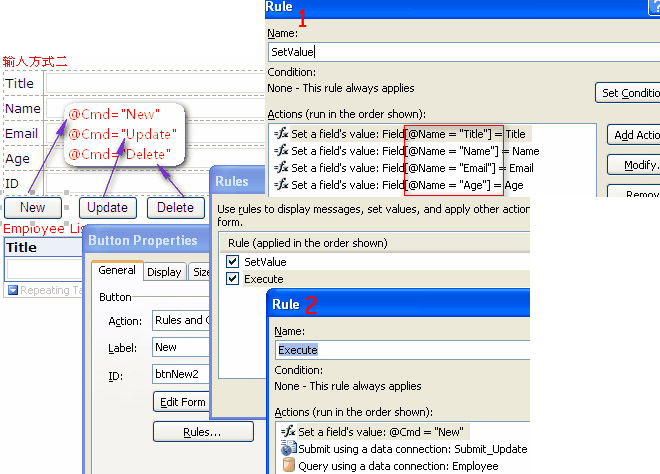Click the fx icon beside Age action
Image resolution: width=660 pixels, height=474 pixels.
click(281, 184)
